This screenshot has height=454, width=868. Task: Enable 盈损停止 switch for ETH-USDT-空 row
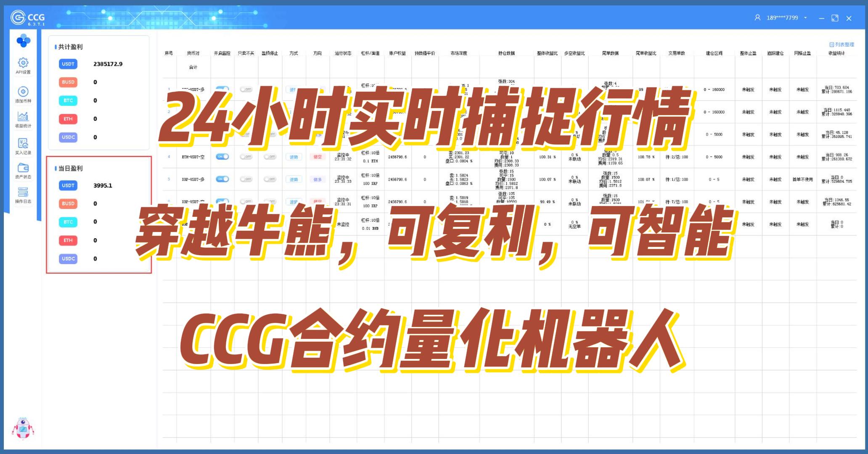[x=270, y=157]
